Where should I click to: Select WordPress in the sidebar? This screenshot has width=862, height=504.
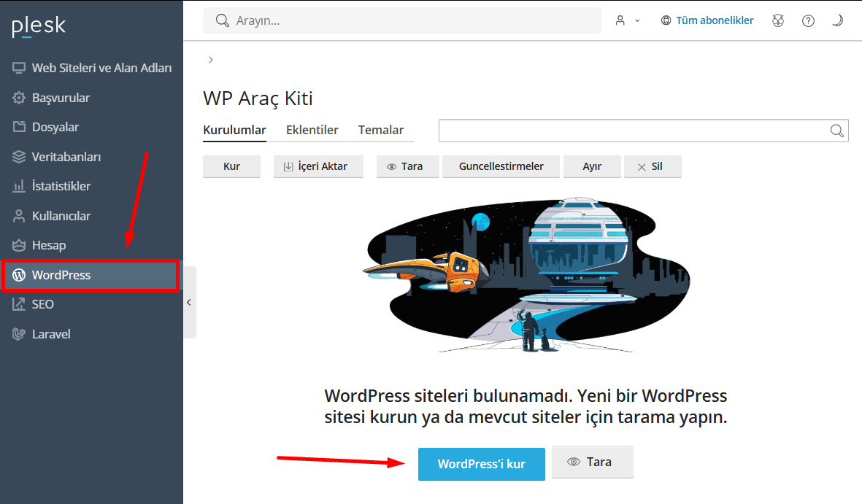pyautogui.click(x=91, y=275)
